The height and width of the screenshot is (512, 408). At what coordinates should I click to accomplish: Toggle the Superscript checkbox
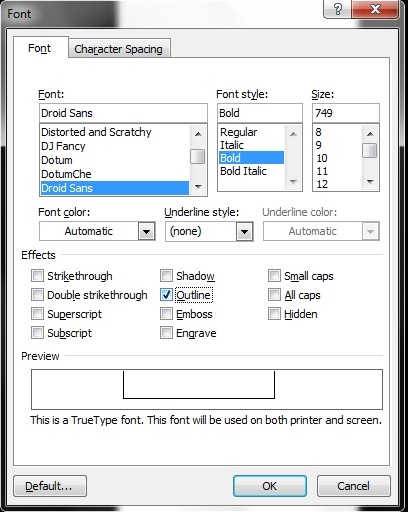coord(37,314)
